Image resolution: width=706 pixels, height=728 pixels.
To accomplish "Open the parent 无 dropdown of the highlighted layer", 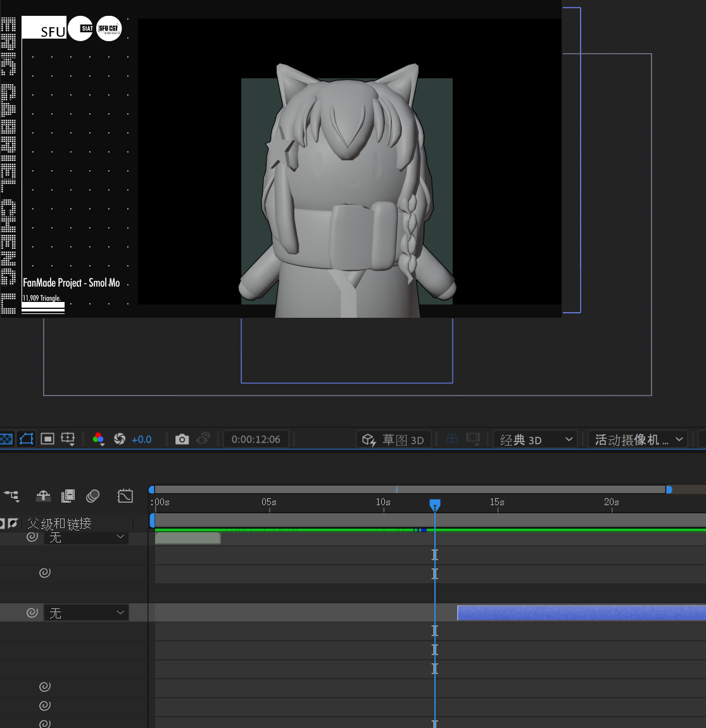I will (87, 613).
